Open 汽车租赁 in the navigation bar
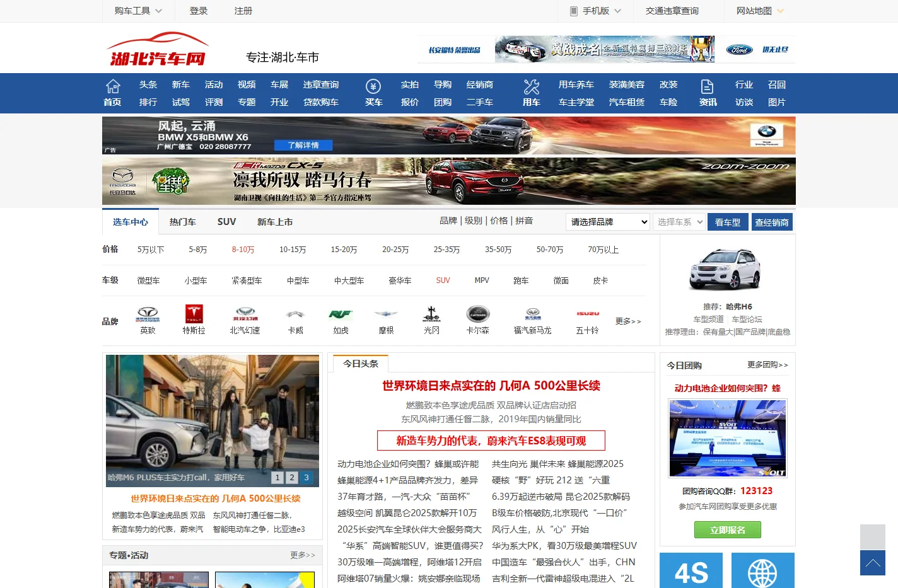Viewport: 898px width, 588px height. coord(627,102)
